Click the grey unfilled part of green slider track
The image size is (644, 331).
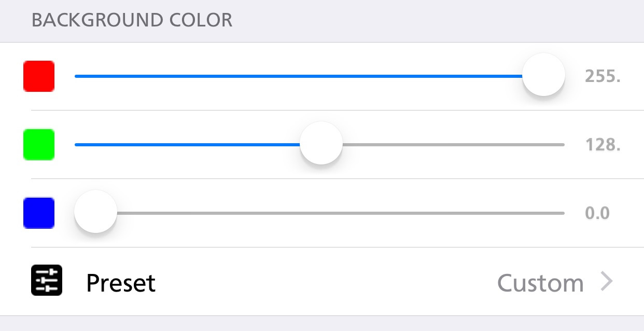click(x=454, y=145)
